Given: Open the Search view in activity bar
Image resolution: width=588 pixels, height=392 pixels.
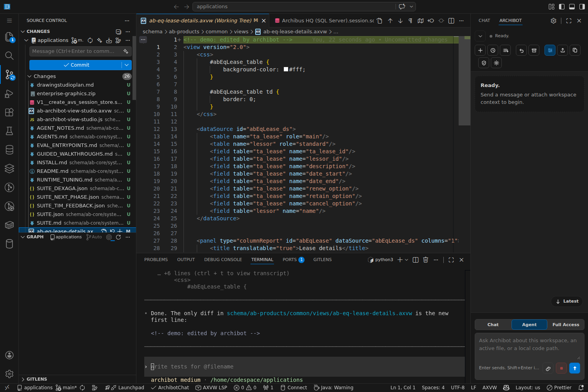Looking at the screenshot, I should pos(9,56).
